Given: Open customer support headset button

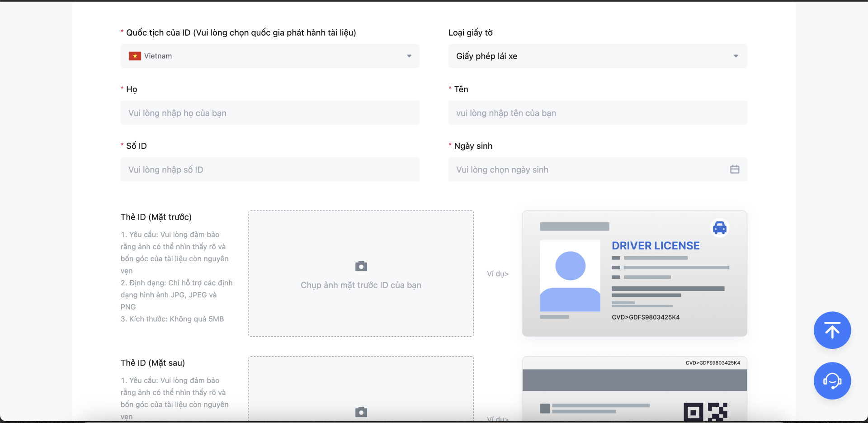Looking at the screenshot, I should 832,381.
